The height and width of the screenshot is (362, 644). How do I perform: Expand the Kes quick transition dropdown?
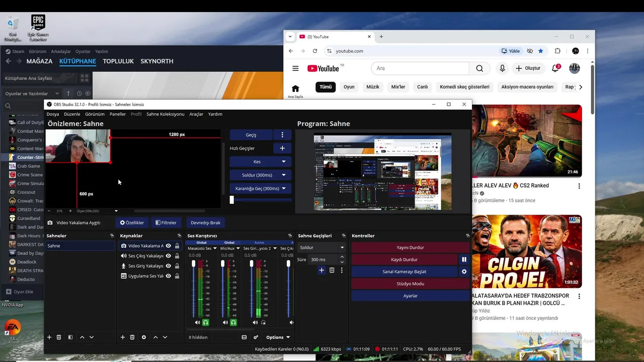(x=284, y=162)
